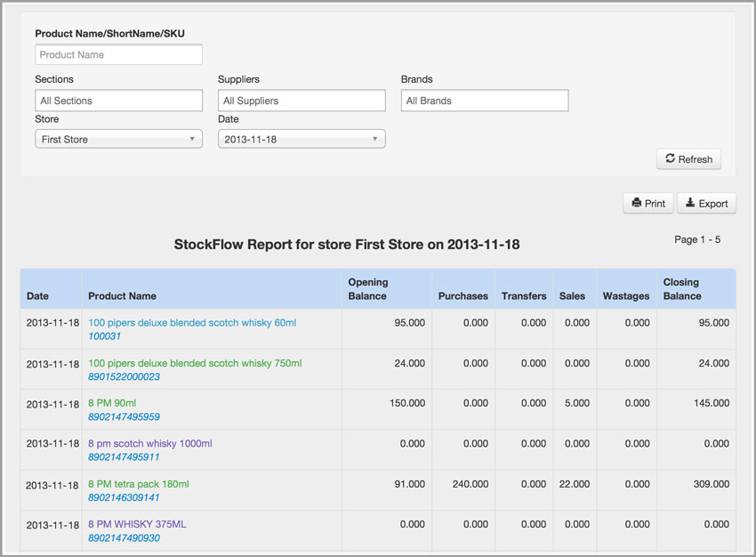Select purchases value 240.000

pyautogui.click(x=470, y=484)
